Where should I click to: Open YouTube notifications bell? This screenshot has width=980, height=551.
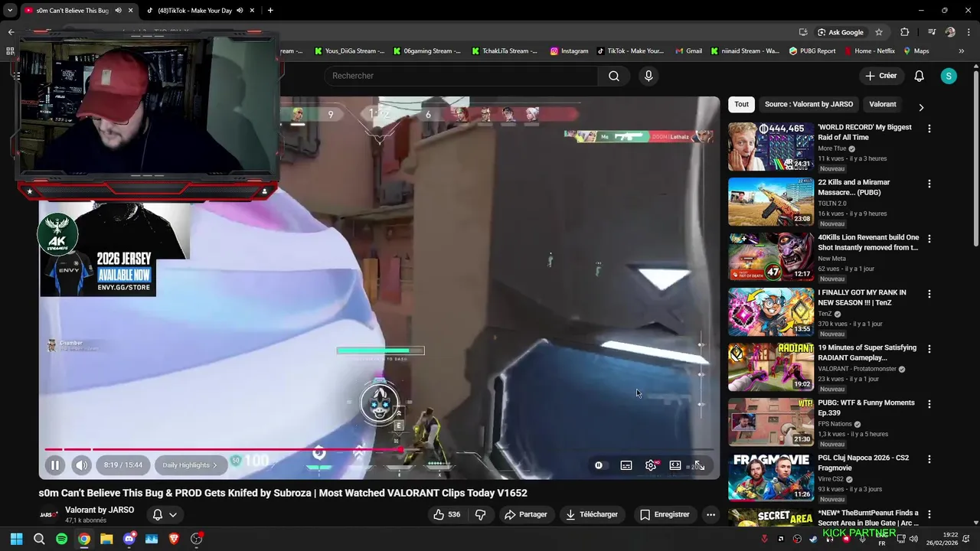coord(920,76)
